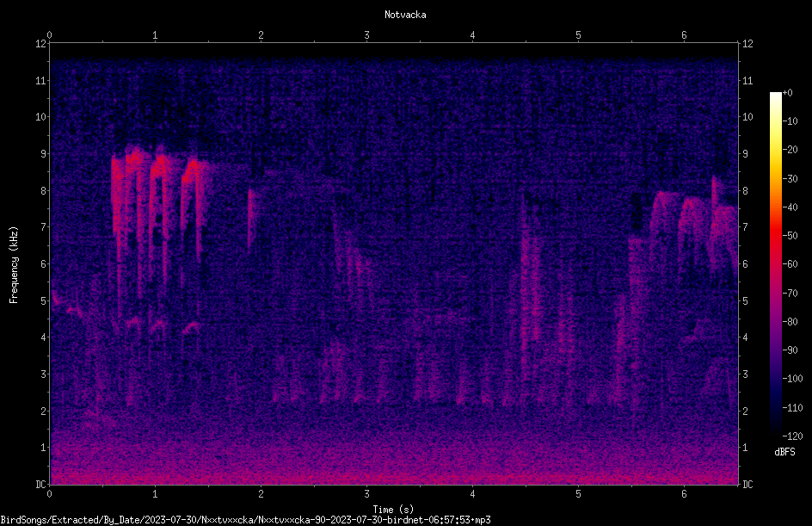Click the 3 second mark on bottom time axis

(366, 494)
